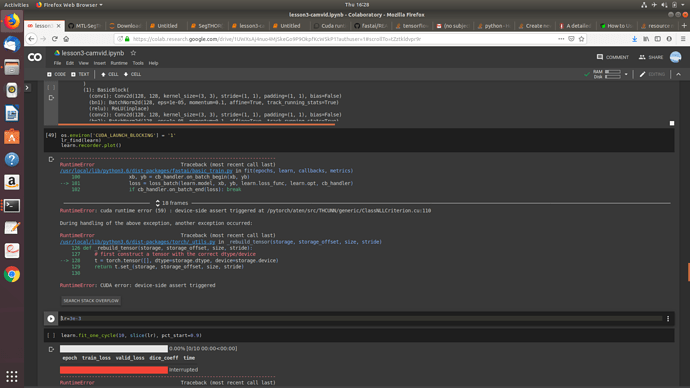
Task: Switch to the tensorflow tab
Action: pyautogui.click(x=411, y=26)
